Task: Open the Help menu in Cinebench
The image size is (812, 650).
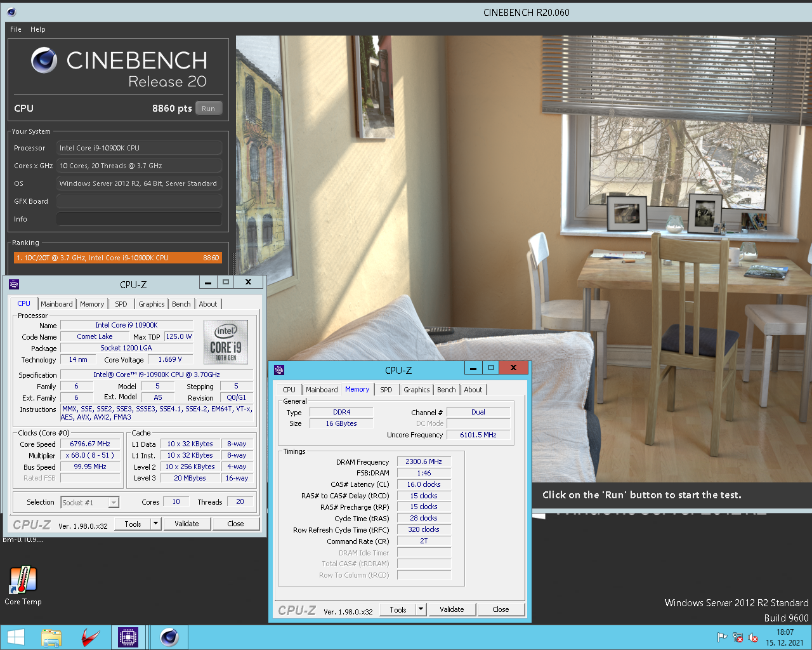Action: pyautogui.click(x=38, y=29)
